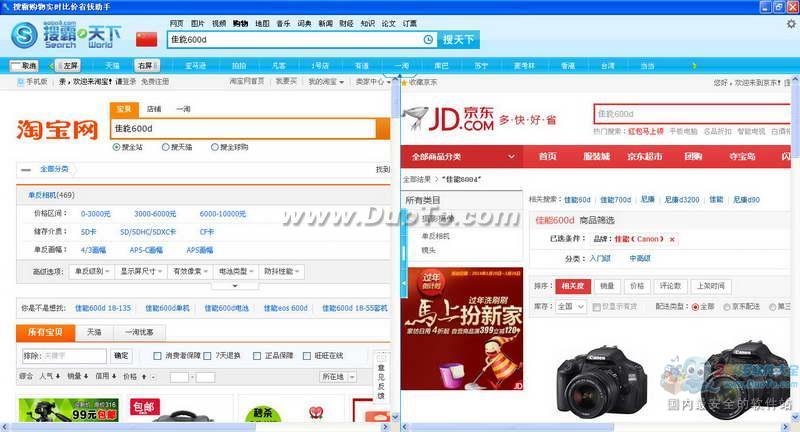Select 购物 search category
The image size is (800, 432).
click(240, 23)
